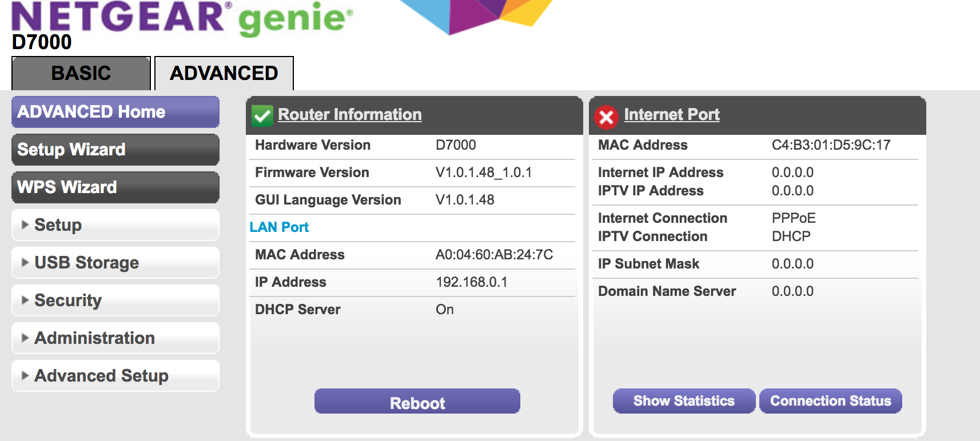Image resolution: width=980 pixels, height=441 pixels.
Task: Open the Router Information link
Action: point(349,114)
